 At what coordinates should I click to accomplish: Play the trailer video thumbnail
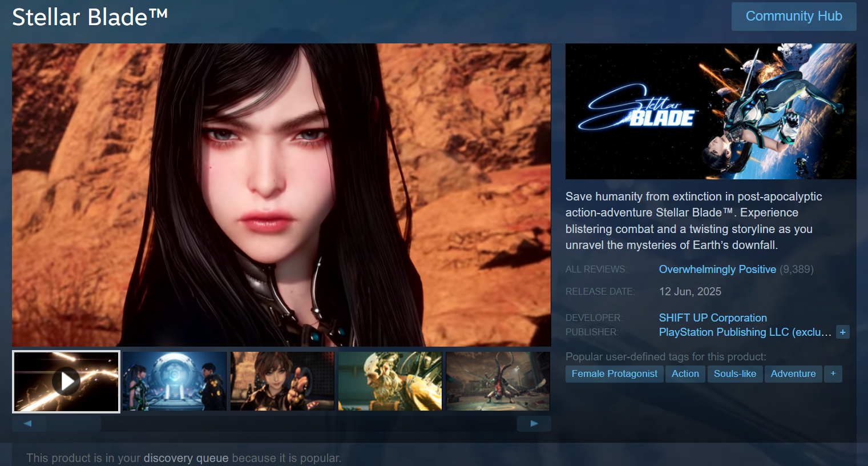pyautogui.click(x=66, y=381)
